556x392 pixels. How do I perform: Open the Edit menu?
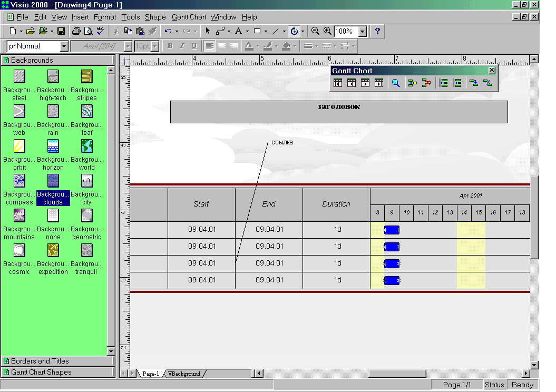(x=40, y=17)
